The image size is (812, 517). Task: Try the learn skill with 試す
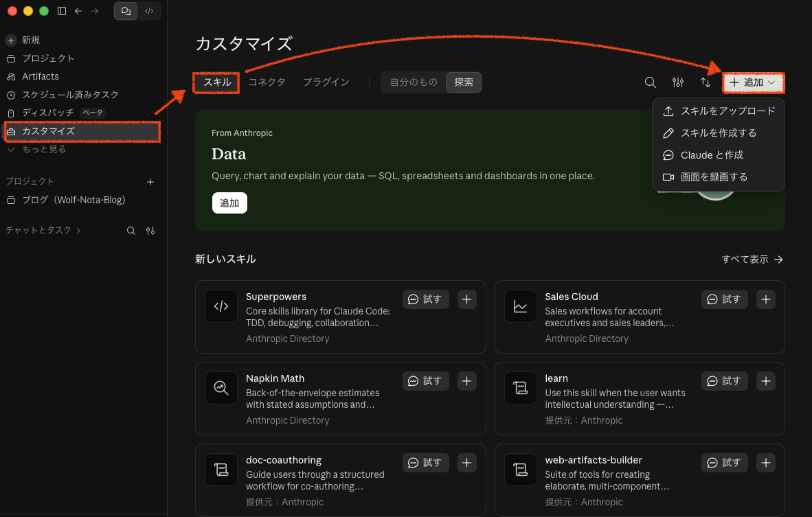tap(725, 381)
